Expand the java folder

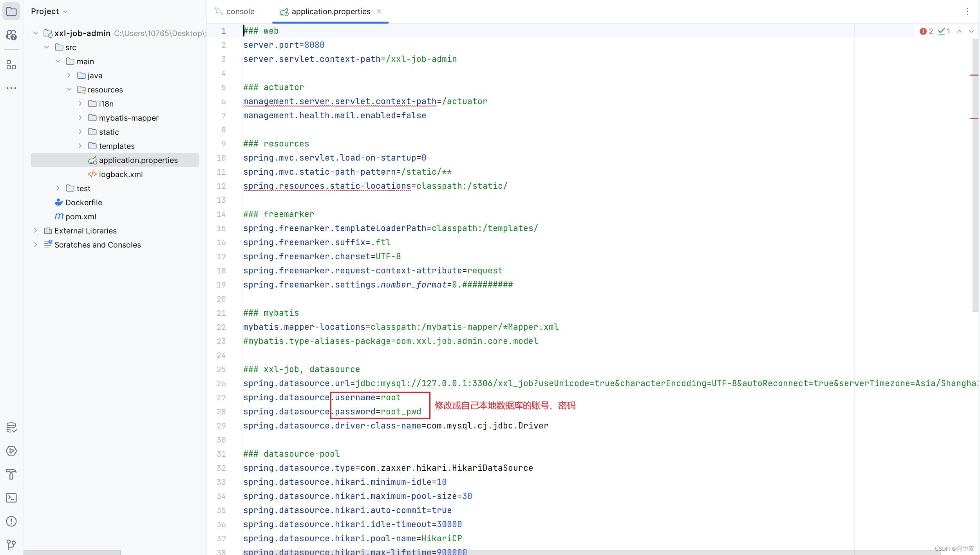tap(69, 75)
